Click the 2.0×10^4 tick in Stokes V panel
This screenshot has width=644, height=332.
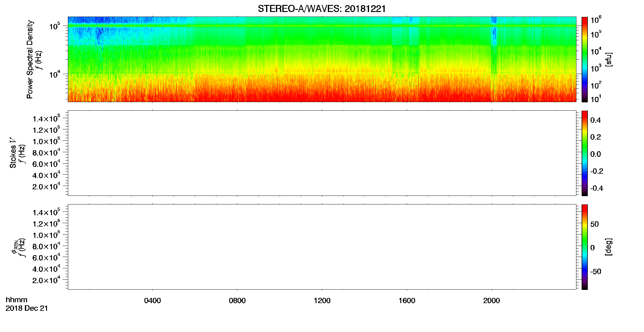click(x=46, y=186)
